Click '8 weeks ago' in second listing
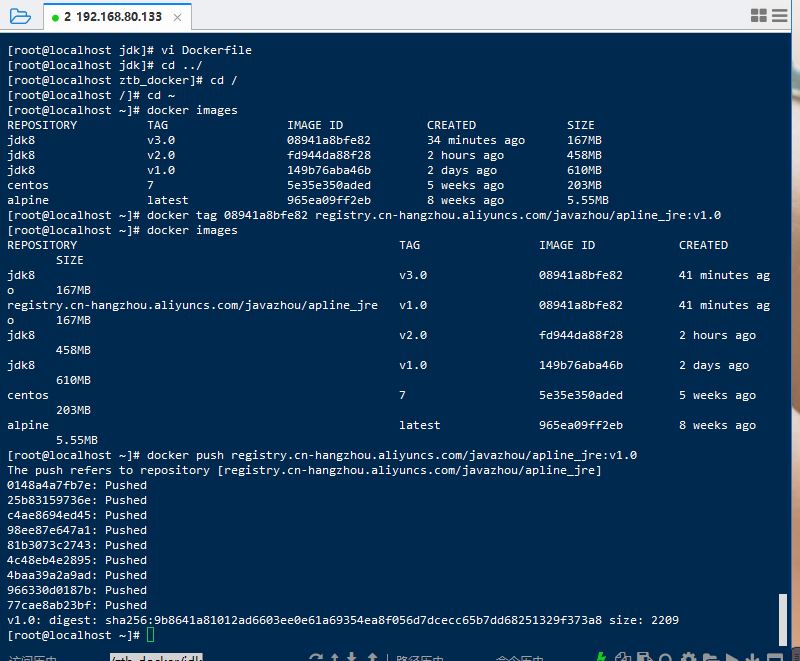Image resolution: width=800 pixels, height=661 pixels. coord(717,425)
